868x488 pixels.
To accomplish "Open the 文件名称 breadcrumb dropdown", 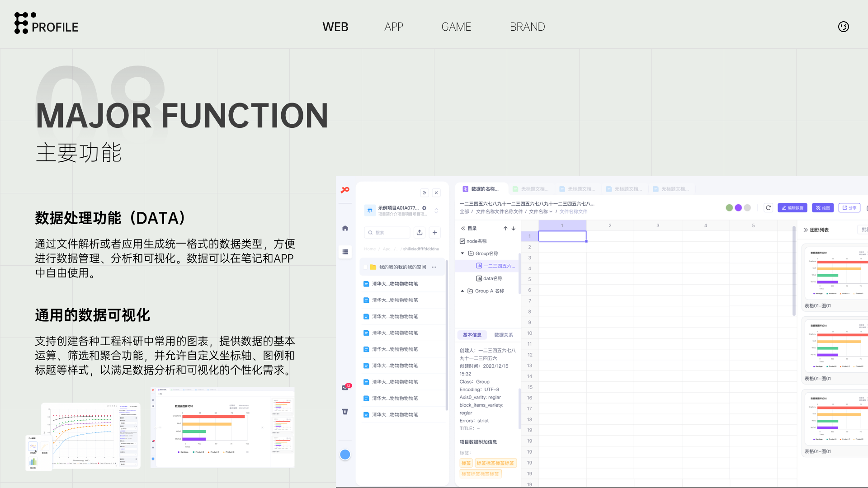I will pyautogui.click(x=541, y=211).
